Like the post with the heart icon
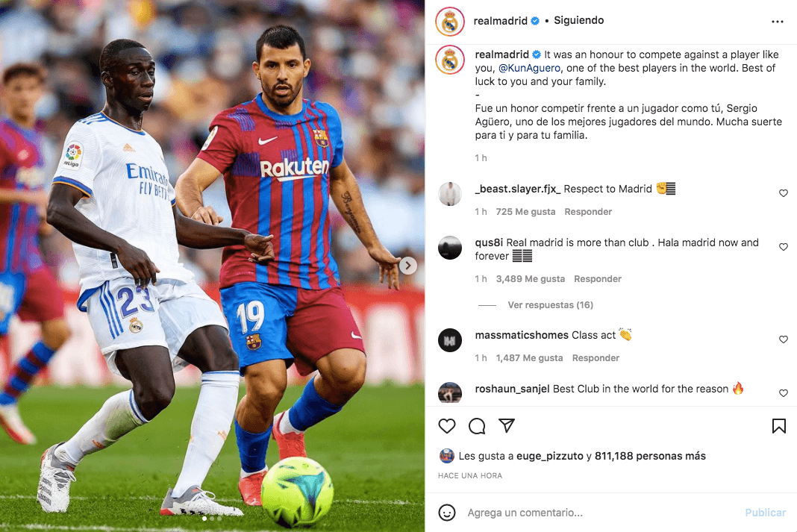 click(x=447, y=426)
